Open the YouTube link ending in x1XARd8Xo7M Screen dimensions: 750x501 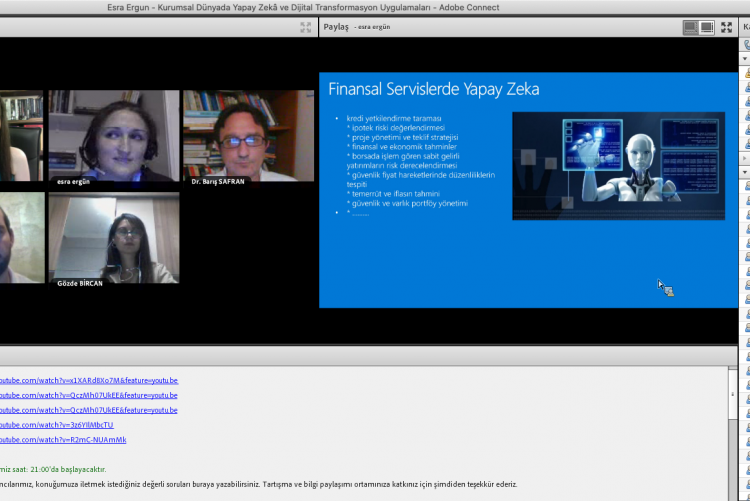[88, 380]
